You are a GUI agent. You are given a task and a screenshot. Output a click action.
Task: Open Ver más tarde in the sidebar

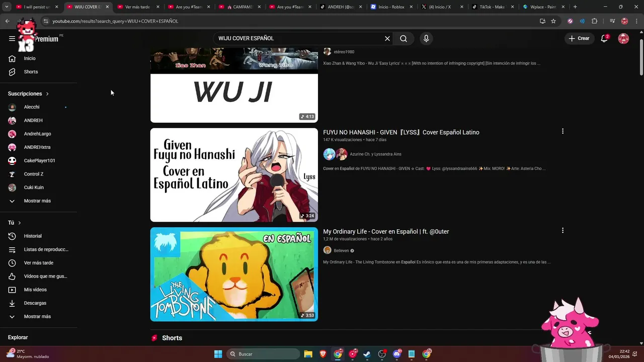tap(38, 263)
